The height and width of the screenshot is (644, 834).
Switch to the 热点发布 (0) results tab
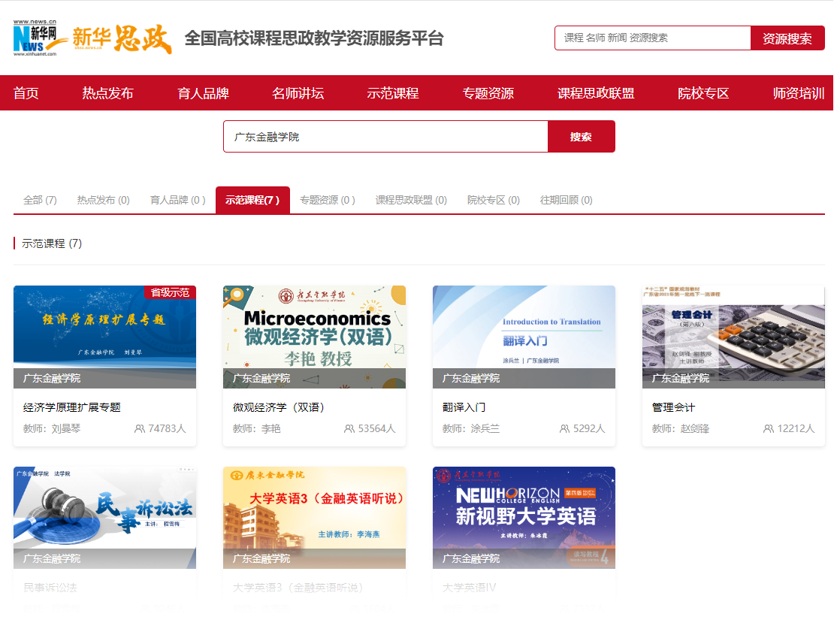[103, 200]
